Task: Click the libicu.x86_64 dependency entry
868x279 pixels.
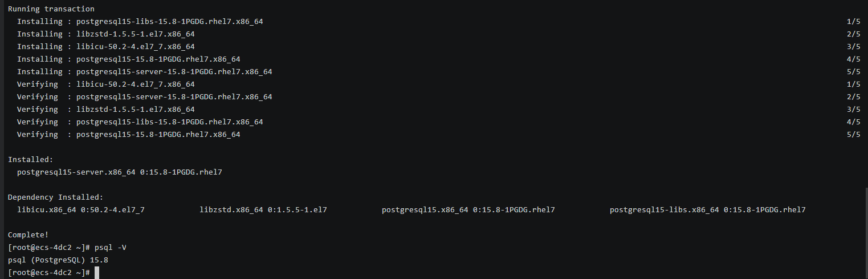Action: click(x=80, y=210)
